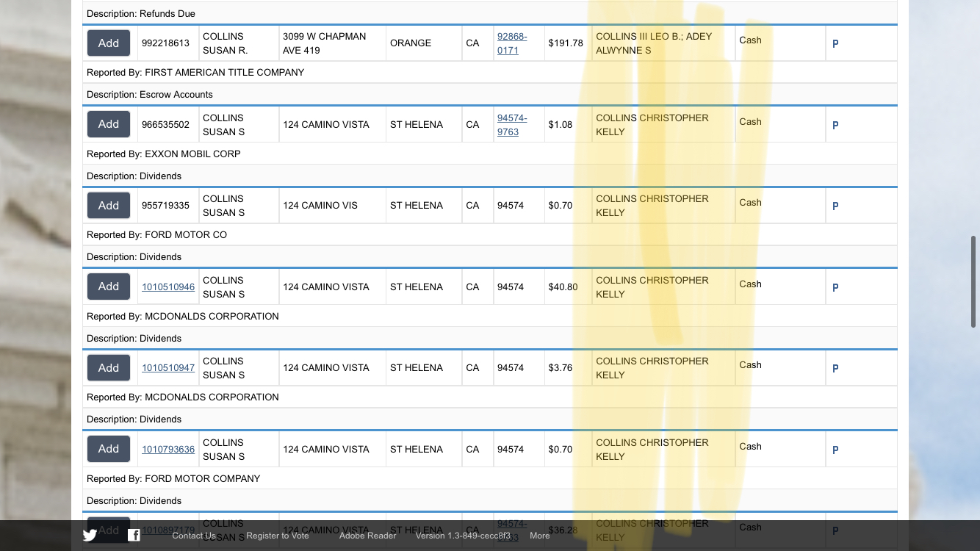The height and width of the screenshot is (551, 980).
Task: Click the P icon for property 966535502
Action: tap(835, 126)
